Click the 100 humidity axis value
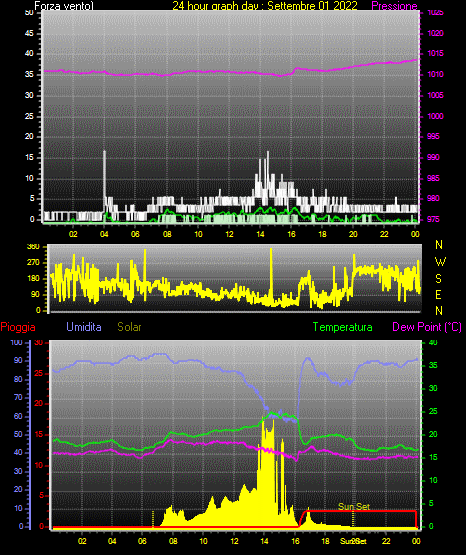This screenshot has height=555, width=466. click(17, 342)
